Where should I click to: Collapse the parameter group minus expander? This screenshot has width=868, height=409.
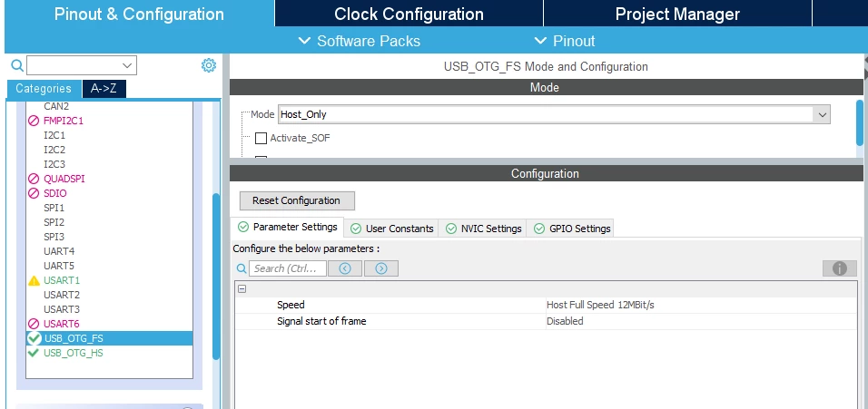[242, 289]
